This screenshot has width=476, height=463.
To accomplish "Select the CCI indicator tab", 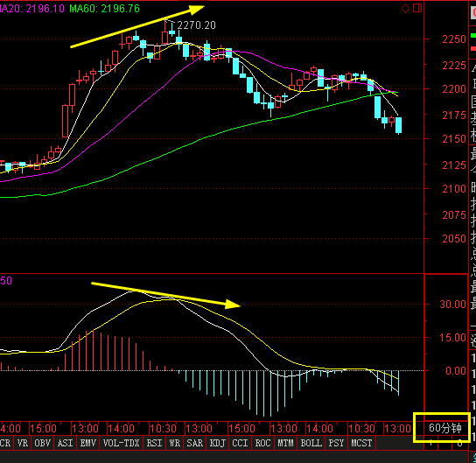I will [240, 443].
